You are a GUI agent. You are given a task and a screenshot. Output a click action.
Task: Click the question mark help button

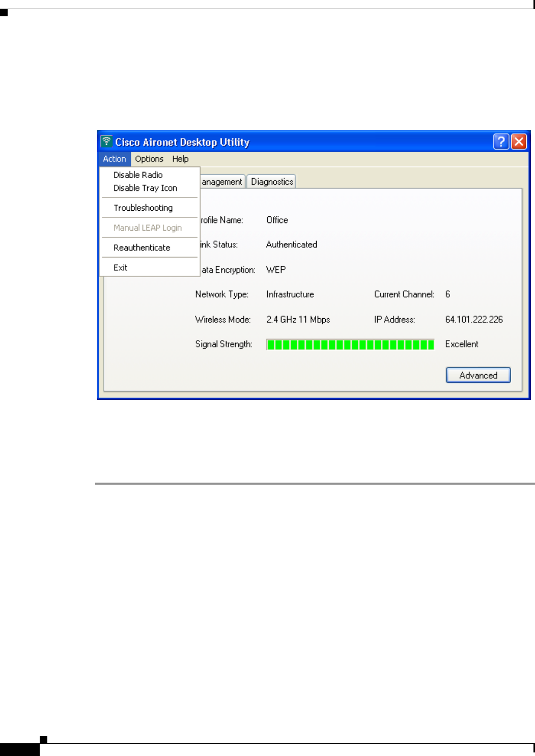[x=501, y=142]
